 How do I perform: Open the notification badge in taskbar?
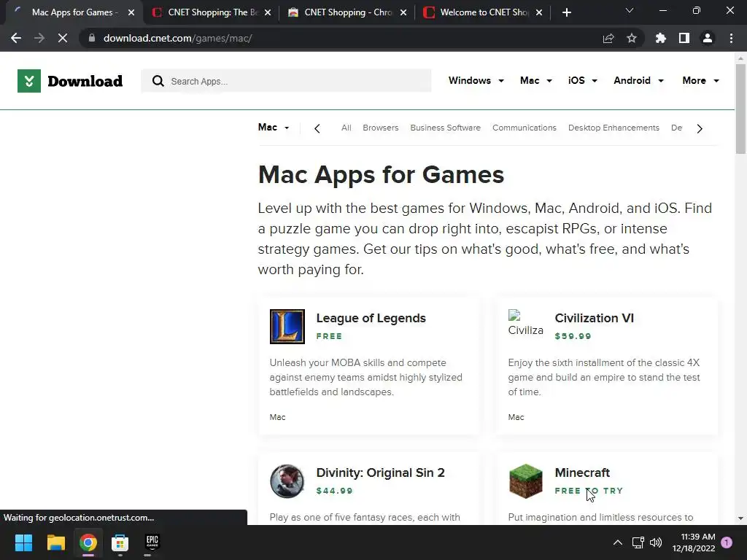[x=727, y=542]
